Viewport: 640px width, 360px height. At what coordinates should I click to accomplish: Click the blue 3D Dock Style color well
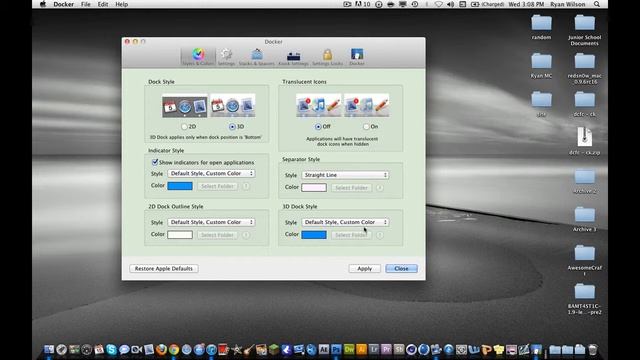pyautogui.click(x=314, y=235)
